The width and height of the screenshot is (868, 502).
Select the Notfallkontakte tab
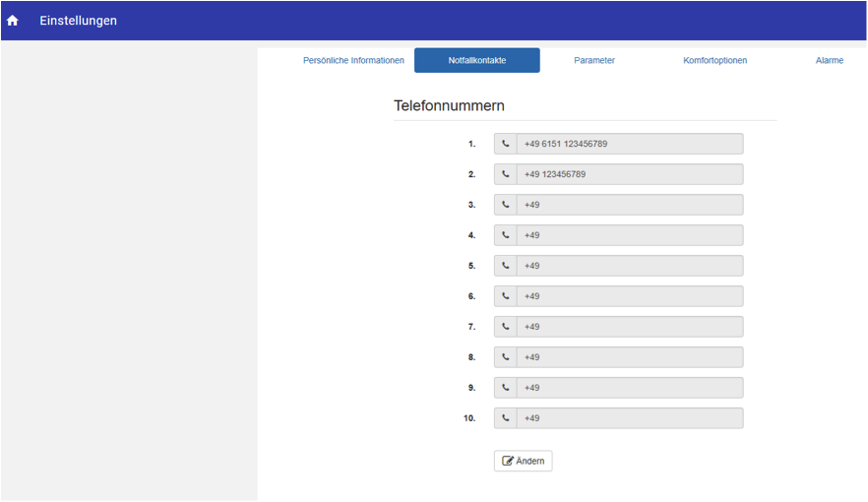coord(477,60)
